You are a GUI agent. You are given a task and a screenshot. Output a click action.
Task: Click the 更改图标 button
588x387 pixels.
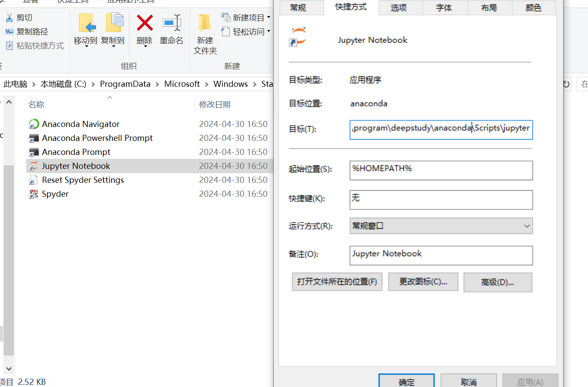423,282
